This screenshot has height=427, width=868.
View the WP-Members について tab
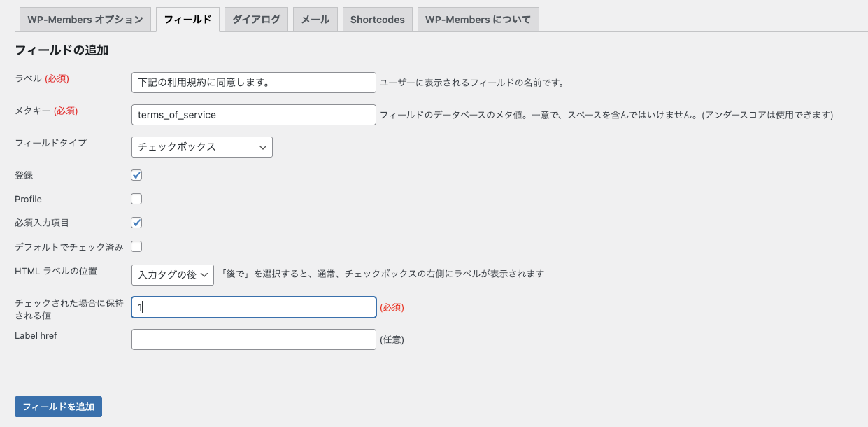[x=478, y=20]
